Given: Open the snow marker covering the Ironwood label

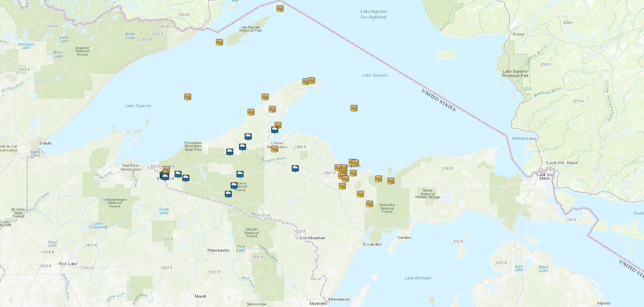Looking at the screenshot, I should coord(165,177).
